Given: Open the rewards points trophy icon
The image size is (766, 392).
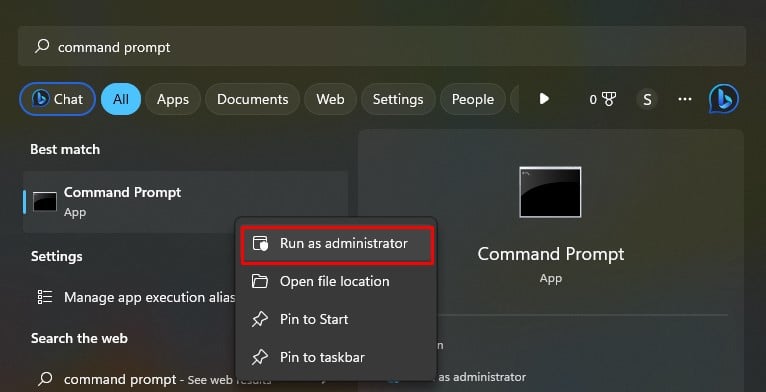Looking at the screenshot, I should point(602,100).
